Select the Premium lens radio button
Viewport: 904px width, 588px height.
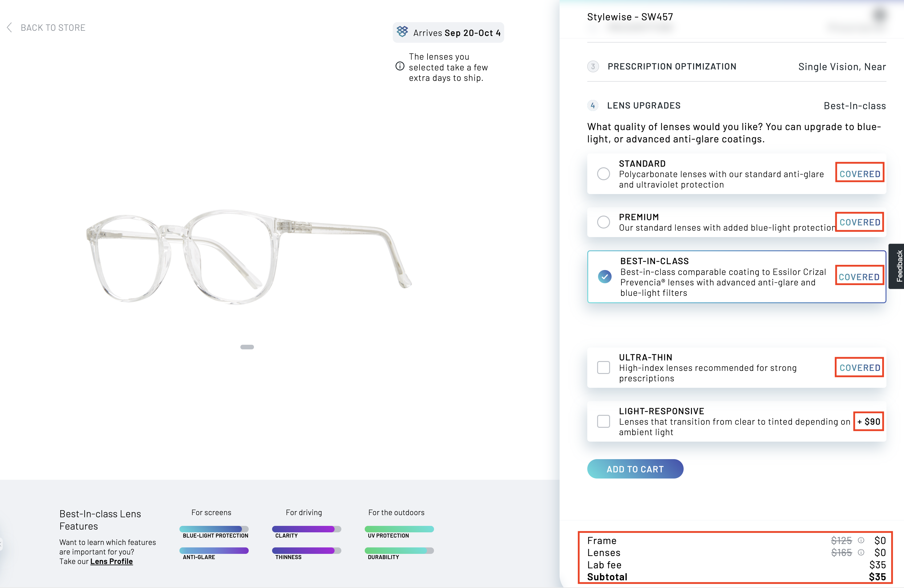[x=603, y=222]
